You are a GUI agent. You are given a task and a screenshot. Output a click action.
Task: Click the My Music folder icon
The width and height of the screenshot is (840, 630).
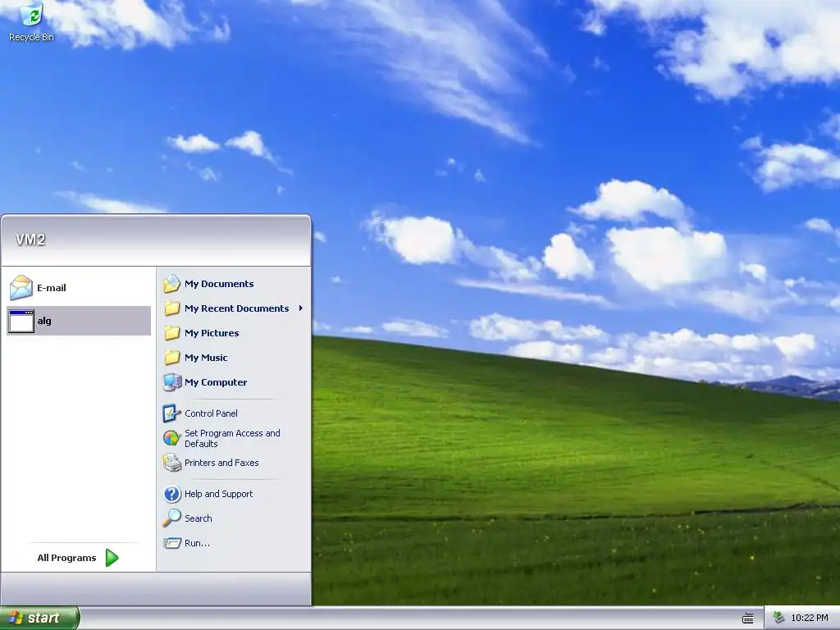point(171,358)
